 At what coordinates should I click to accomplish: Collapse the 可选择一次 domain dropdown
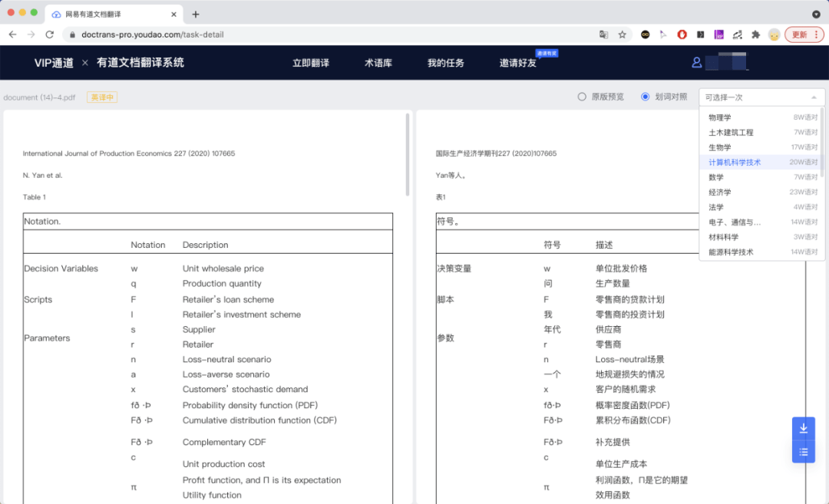pyautogui.click(x=762, y=97)
